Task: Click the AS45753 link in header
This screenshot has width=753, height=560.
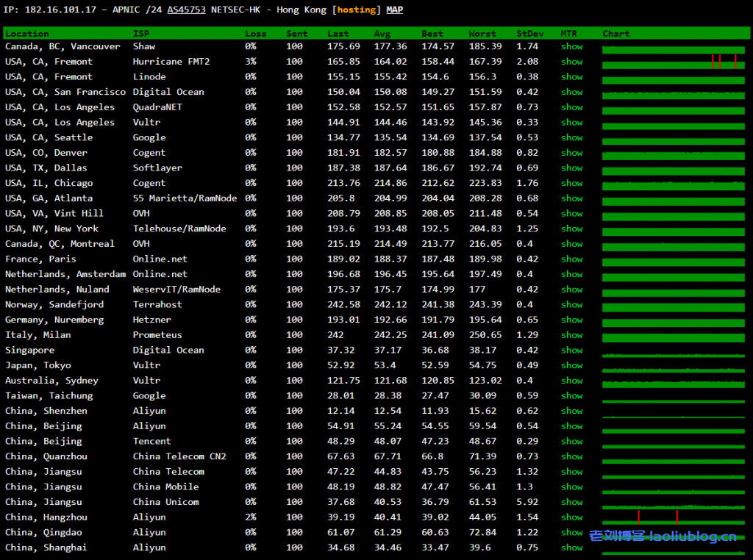Action: (186, 10)
